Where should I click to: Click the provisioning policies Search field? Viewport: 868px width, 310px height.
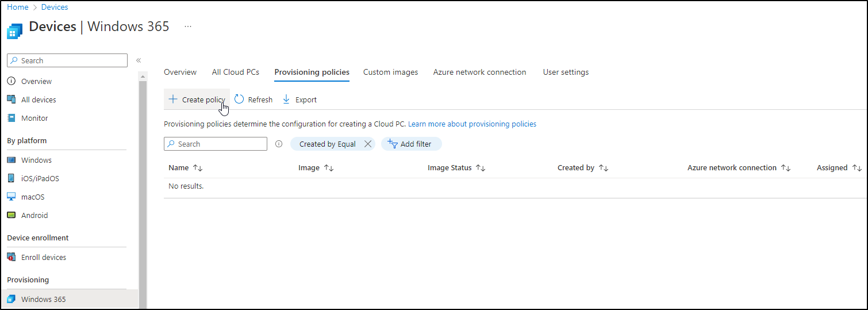[x=216, y=144]
